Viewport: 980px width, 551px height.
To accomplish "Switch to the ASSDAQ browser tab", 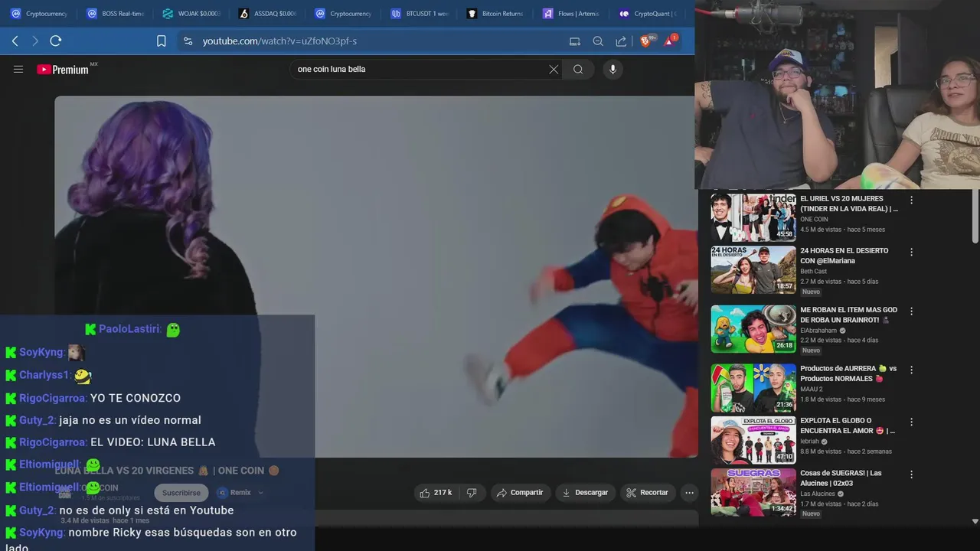I will [267, 14].
